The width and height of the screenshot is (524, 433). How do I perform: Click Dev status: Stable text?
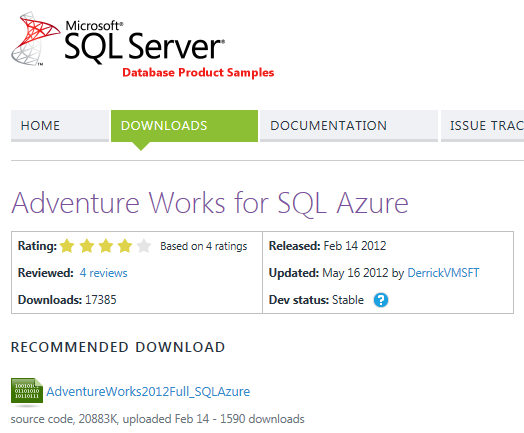[316, 300]
